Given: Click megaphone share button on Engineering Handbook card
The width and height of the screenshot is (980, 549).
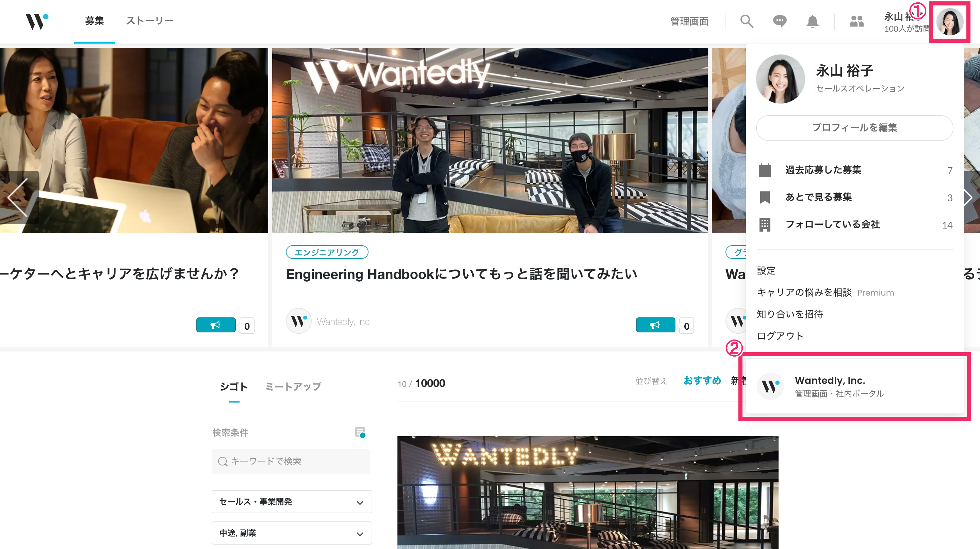Looking at the screenshot, I should pos(655,325).
